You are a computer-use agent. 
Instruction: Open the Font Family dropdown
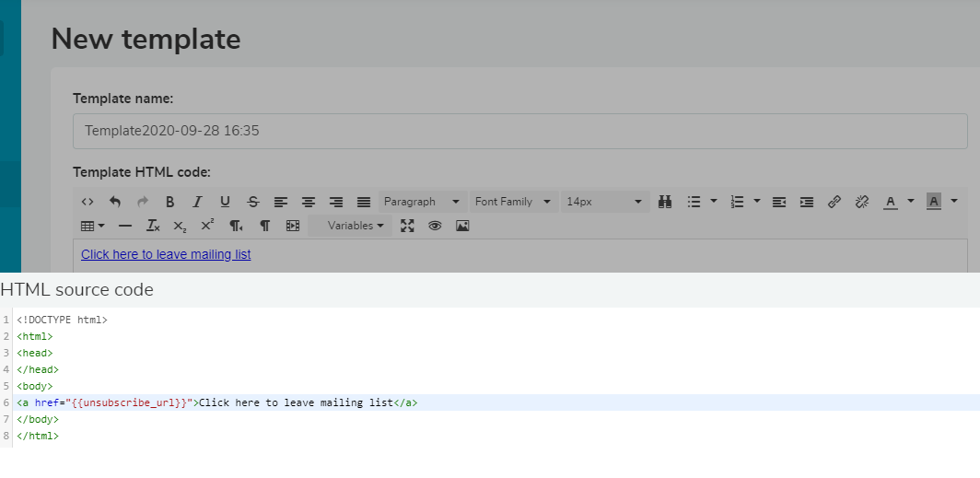coord(513,202)
